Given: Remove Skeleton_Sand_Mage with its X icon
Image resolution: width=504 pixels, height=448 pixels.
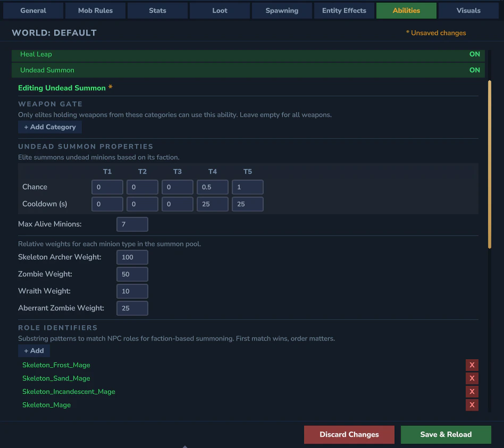Looking at the screenshot, I should pos(472,378).
